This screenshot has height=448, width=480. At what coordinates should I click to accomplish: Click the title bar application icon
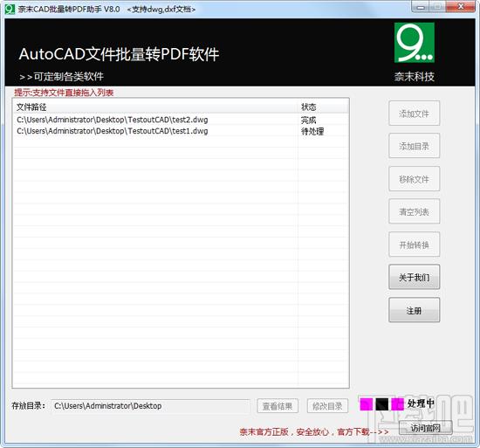pyautogui.click(x=10, y=9)
